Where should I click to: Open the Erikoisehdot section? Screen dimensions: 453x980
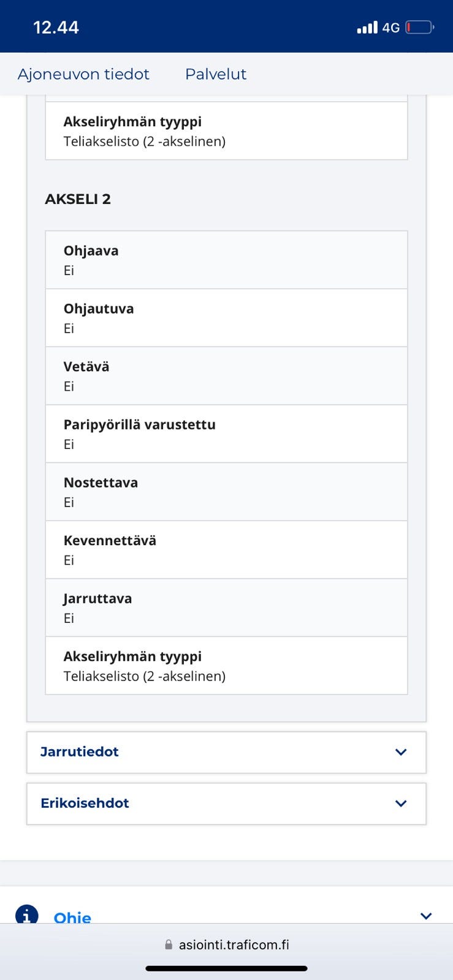pyautogui.click(x=85, y=804)
